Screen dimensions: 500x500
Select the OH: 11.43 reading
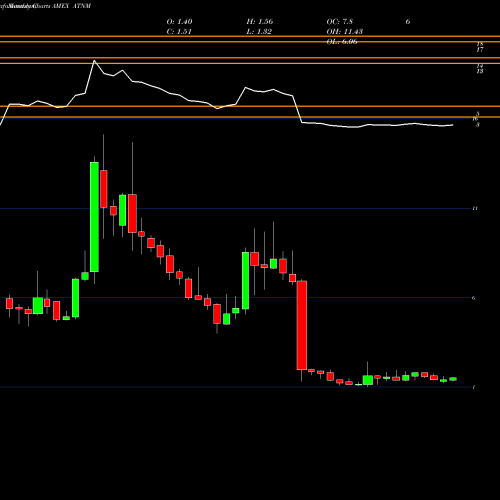(345, 32)
